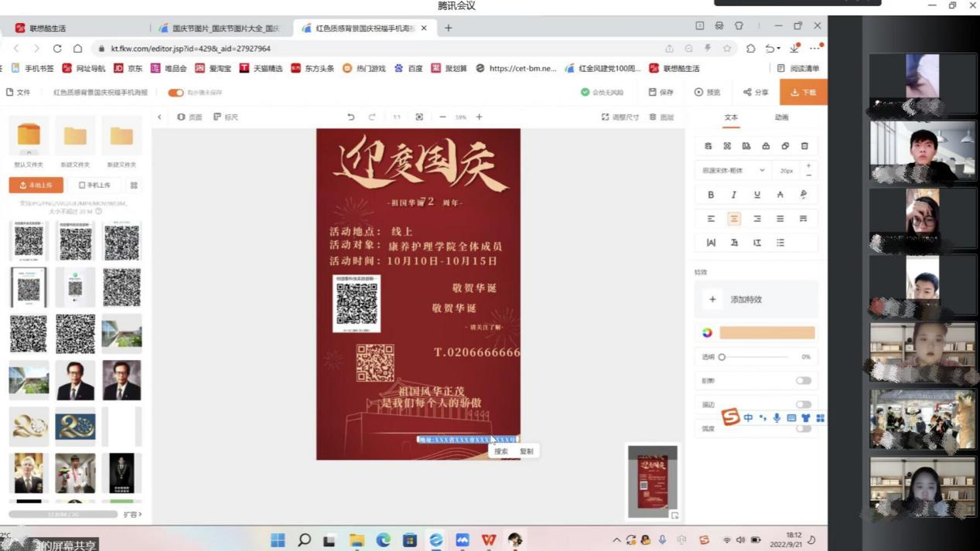Open the 文件 file menu

(19, 92)
